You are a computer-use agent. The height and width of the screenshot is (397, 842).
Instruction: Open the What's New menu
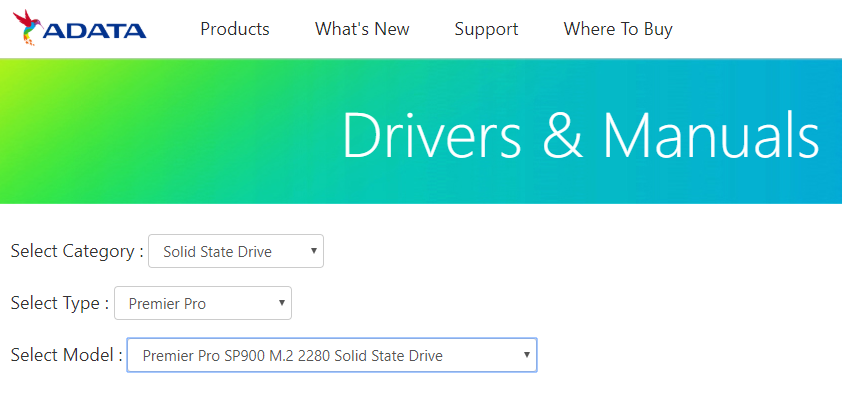pos(362,28)
